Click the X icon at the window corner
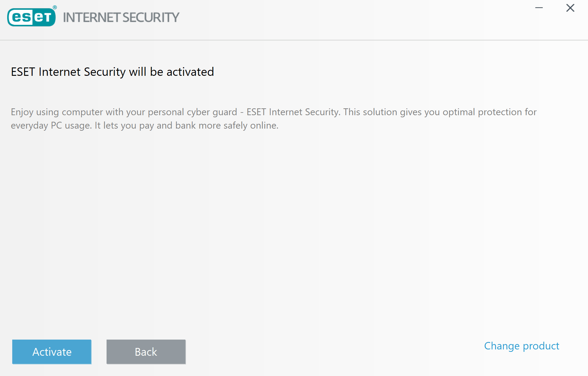 pyautogui.click(x=570, y=8)
